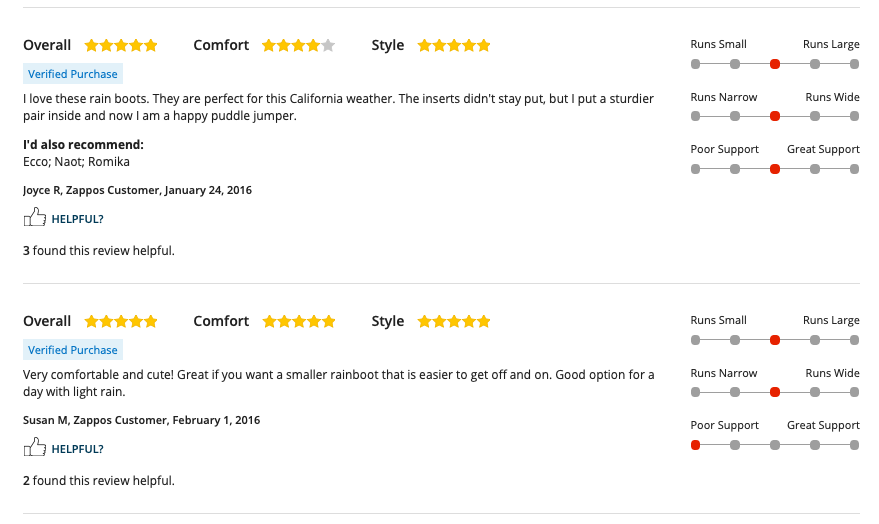This screenshot has width=879, height=524.
Task: Click Overall star rating in first review
Action: tap(121, 45)
